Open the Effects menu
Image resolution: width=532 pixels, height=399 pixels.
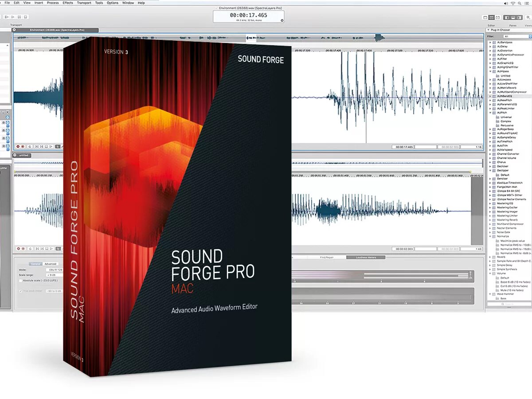coord(68,3)
